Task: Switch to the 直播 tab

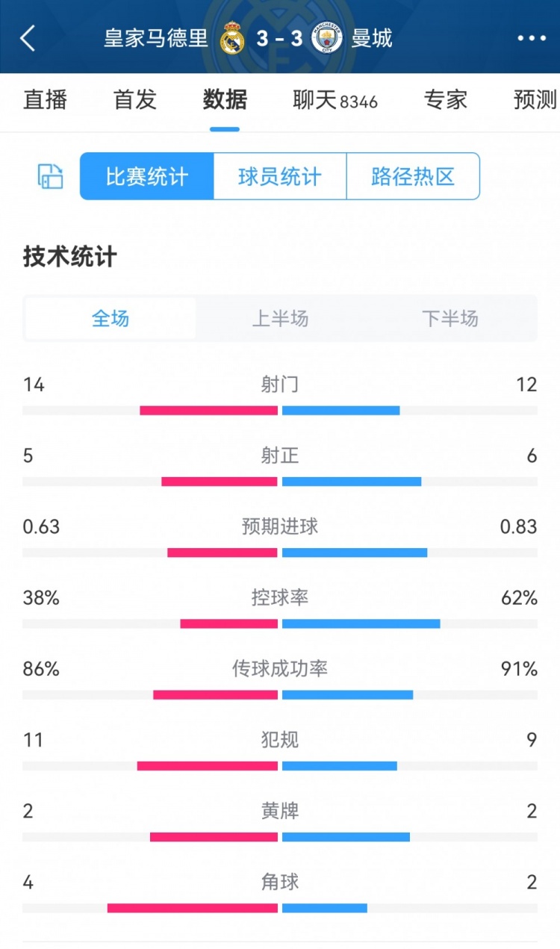Action: [x=45, y=99]
